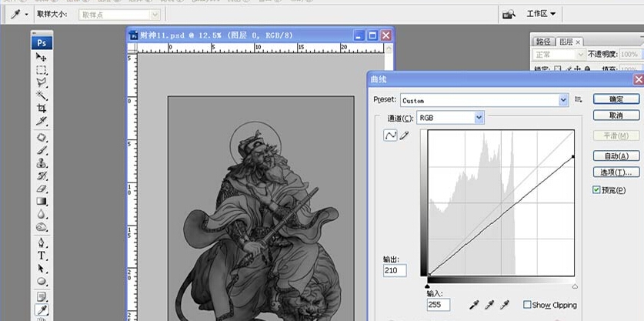Switch to the 图层 tab

(566, 42)
